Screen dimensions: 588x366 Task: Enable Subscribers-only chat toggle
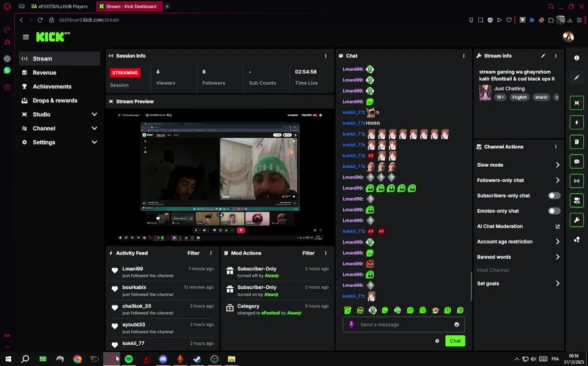tap(554, 195)
